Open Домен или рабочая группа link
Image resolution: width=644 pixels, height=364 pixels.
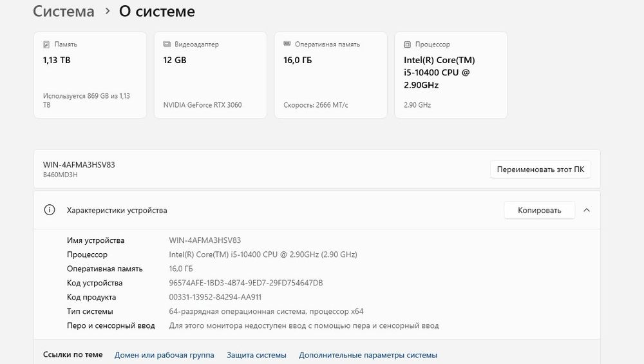tap(164, 355)
